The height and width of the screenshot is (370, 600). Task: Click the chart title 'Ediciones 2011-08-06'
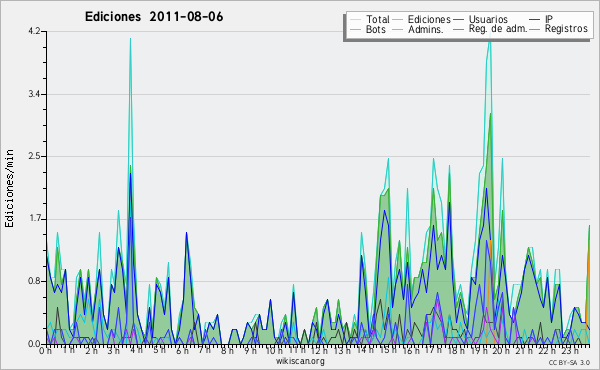coord(154,17)
